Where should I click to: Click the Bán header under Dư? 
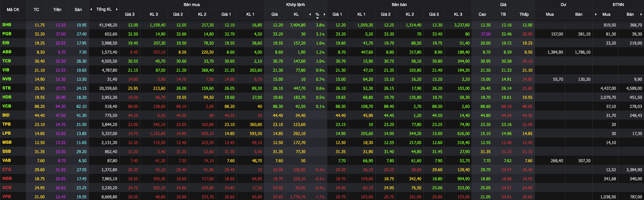pos(579,14)
